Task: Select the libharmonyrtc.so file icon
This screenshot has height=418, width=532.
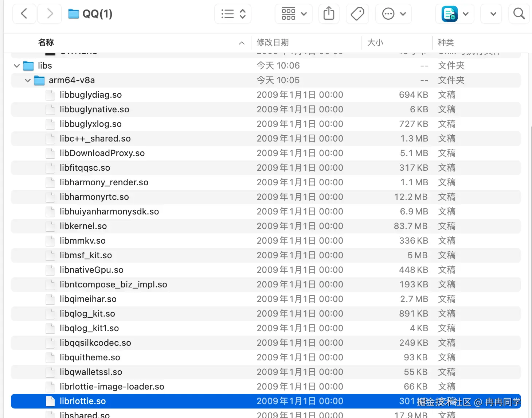Action: tap(50, 197)
